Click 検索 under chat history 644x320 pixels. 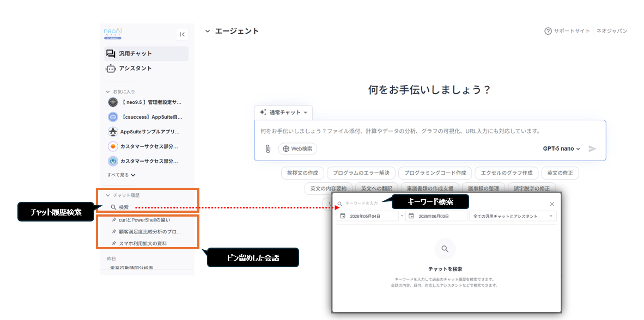click(120, 207)
